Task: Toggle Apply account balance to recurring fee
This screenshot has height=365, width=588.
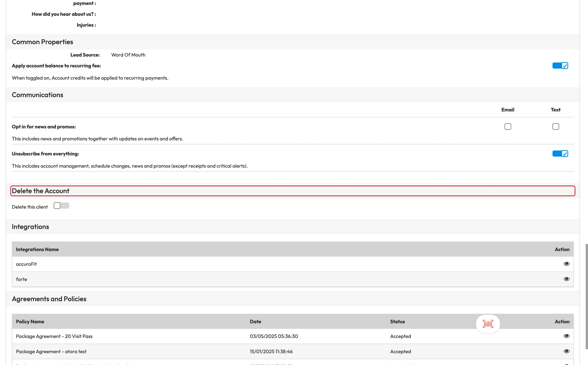Action: (x=560, y=66)
